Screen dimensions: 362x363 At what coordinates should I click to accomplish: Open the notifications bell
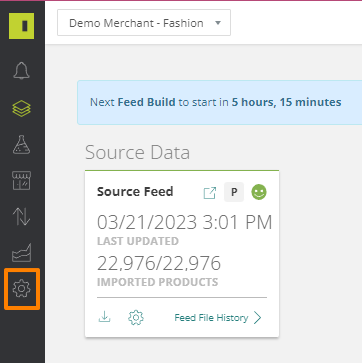pyautogui.click(x=21, y=71)
